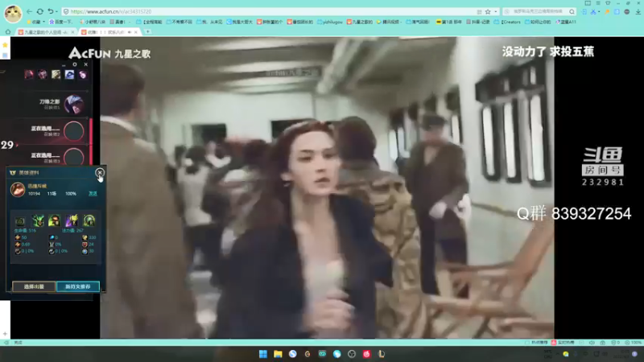Open the undo history dropdown arrow
The height and width of the screenshot is (362, 644).
[56, 11]
